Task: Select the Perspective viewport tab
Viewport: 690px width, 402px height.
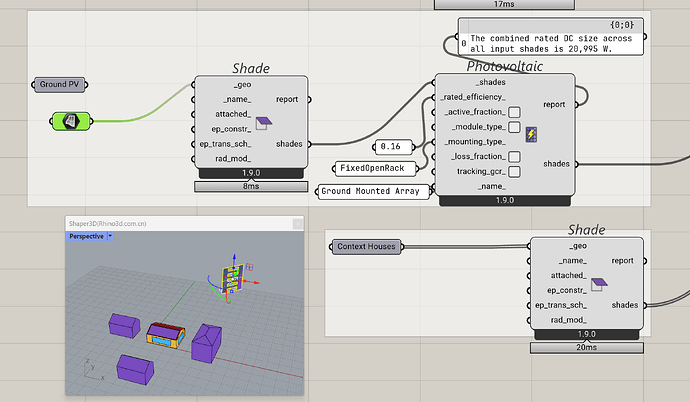Action: (85, 237)
